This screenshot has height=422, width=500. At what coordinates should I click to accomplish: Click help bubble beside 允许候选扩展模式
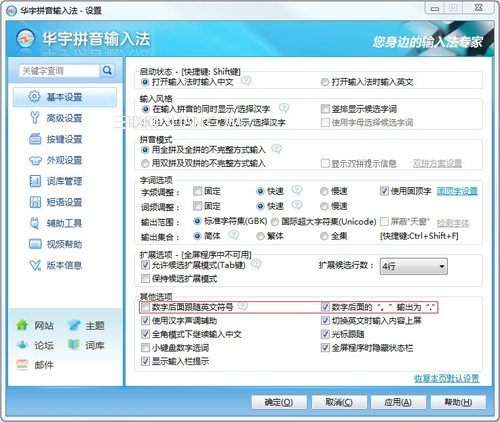pyautogui.click(x=256, y=264)
